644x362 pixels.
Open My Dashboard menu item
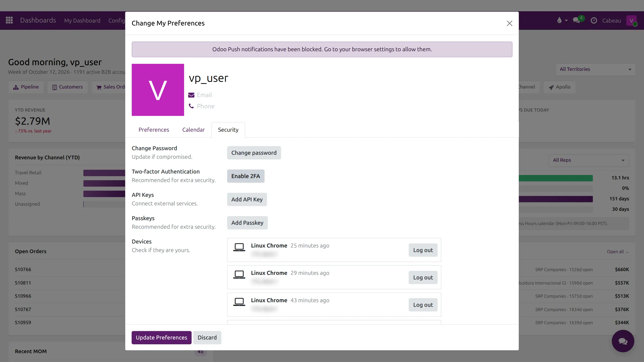(82, 20)
